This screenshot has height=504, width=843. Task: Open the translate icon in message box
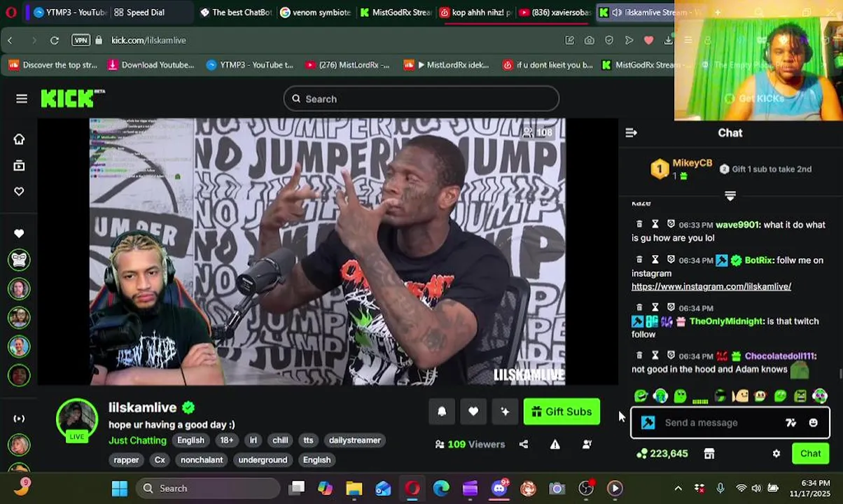pos(790,423)
